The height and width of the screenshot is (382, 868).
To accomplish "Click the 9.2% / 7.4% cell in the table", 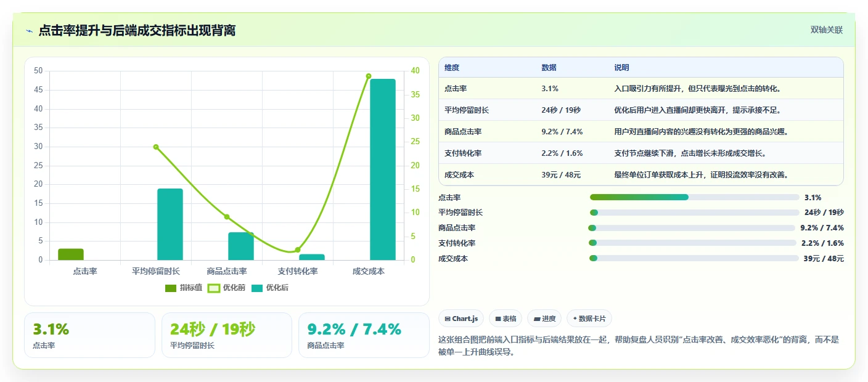I will click(562, 132).
